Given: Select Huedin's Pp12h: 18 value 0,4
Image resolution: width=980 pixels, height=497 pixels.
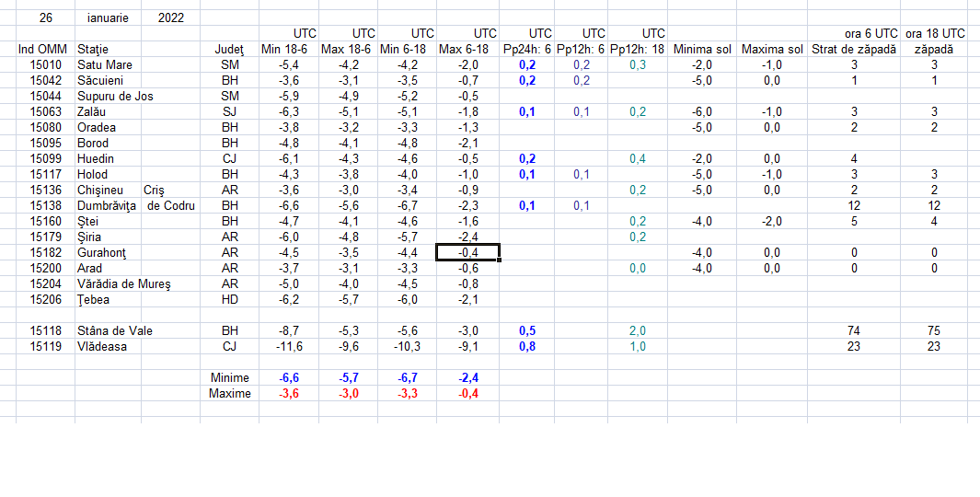Looking at the screenshot, I should click(x=637, y=159).
